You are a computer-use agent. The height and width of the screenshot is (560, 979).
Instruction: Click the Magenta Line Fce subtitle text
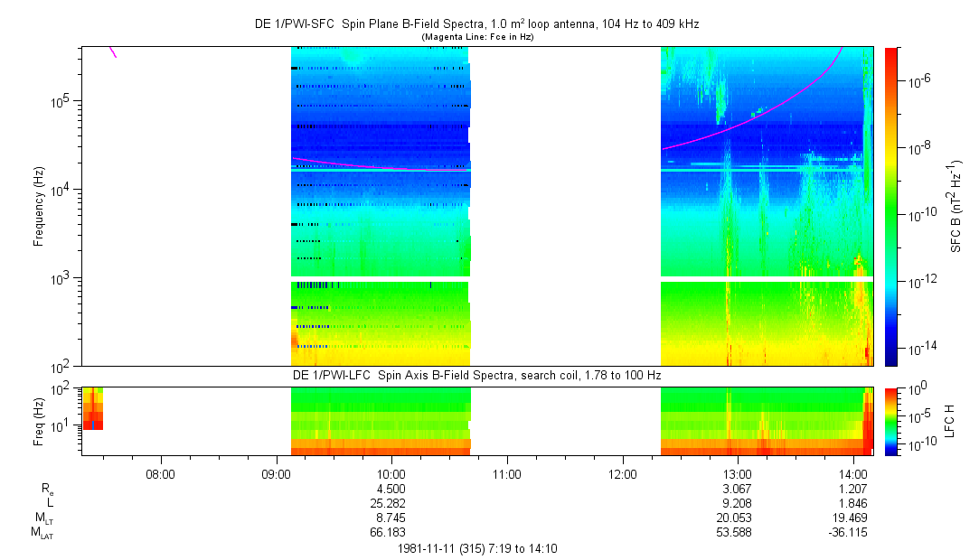coord(476,36)
